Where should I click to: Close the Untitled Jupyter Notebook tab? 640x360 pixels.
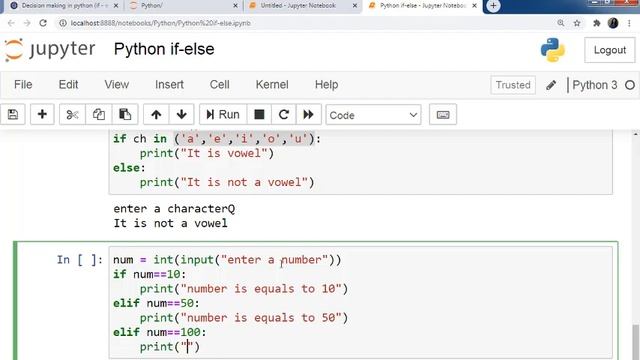click(x=355, y=6)
